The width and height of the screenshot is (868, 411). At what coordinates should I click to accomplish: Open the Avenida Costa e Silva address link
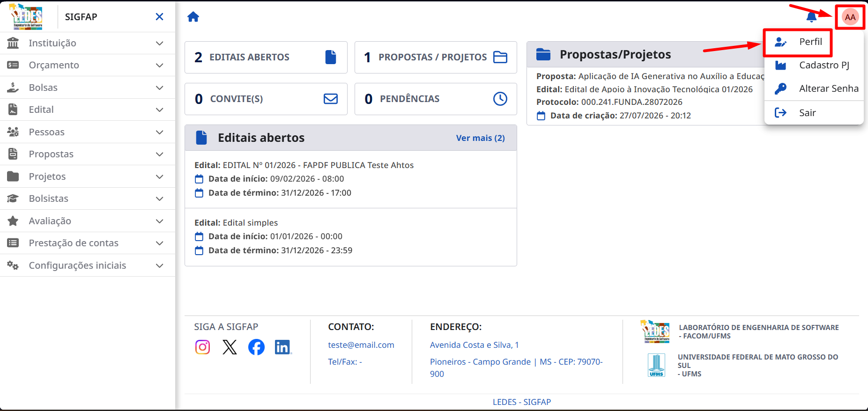[x=474, y=345]
